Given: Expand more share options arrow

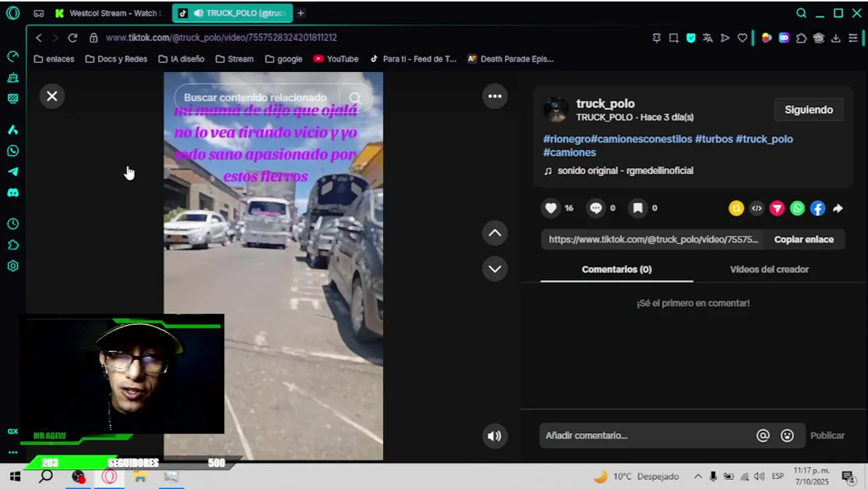Looking at the screenshot, I should (837, 209).
